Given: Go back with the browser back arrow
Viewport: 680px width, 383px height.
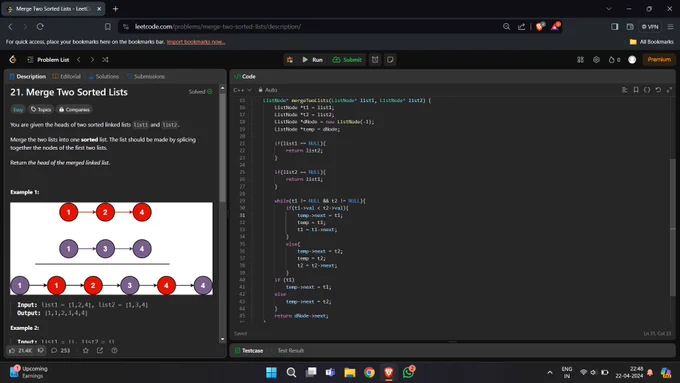Looking at the screenshot, I should pyautogui.click(x=10, y=26).
